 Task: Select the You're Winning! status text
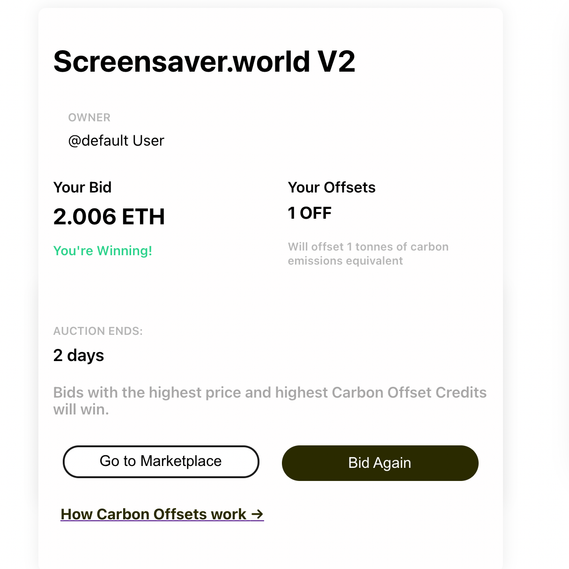click(x=103, y=251)
